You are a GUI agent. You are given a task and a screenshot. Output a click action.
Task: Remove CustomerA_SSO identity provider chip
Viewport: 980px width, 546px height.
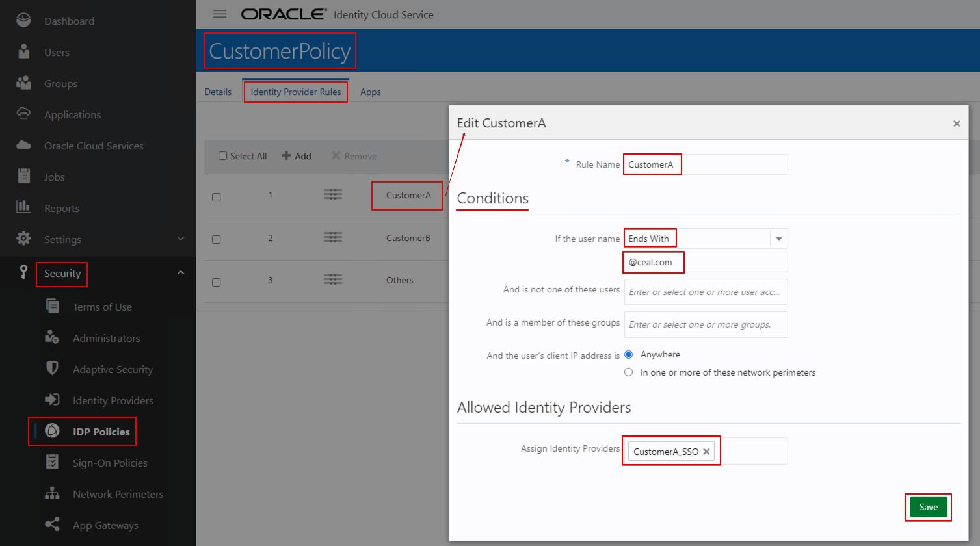pyautogui.click(x=706, y=452)
